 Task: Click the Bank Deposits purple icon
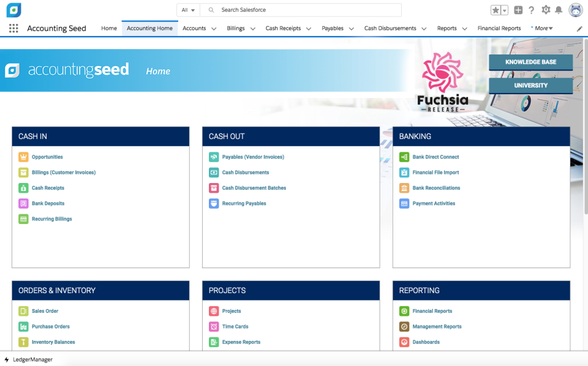coord(23,203)
